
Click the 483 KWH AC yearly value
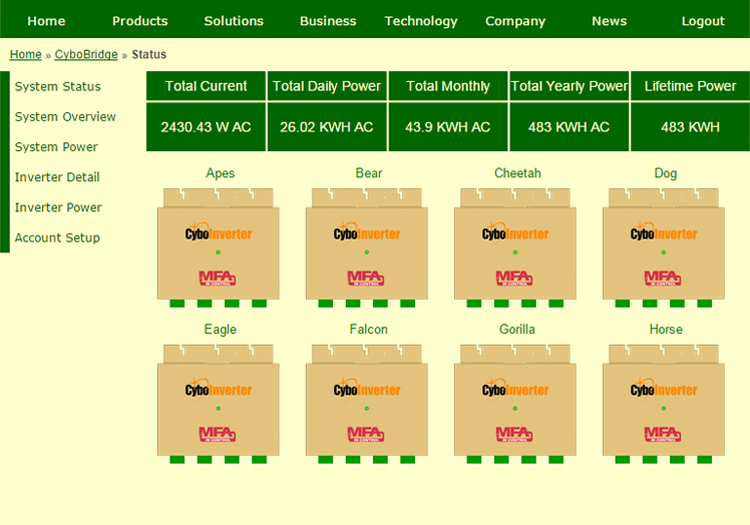coord(569,127)
